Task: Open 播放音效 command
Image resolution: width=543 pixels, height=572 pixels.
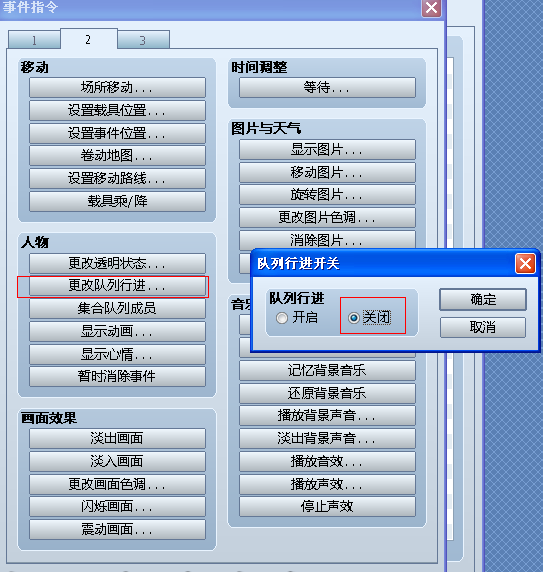Action: 327,462
